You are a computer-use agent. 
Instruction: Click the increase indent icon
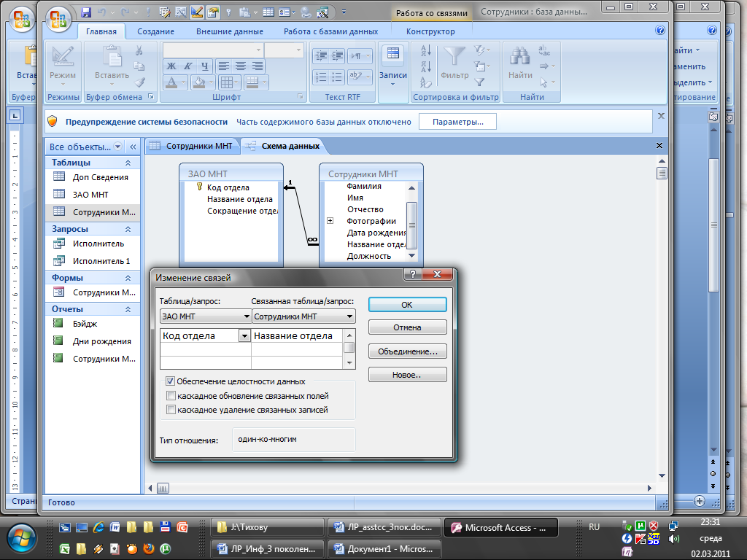pos(337,55)
